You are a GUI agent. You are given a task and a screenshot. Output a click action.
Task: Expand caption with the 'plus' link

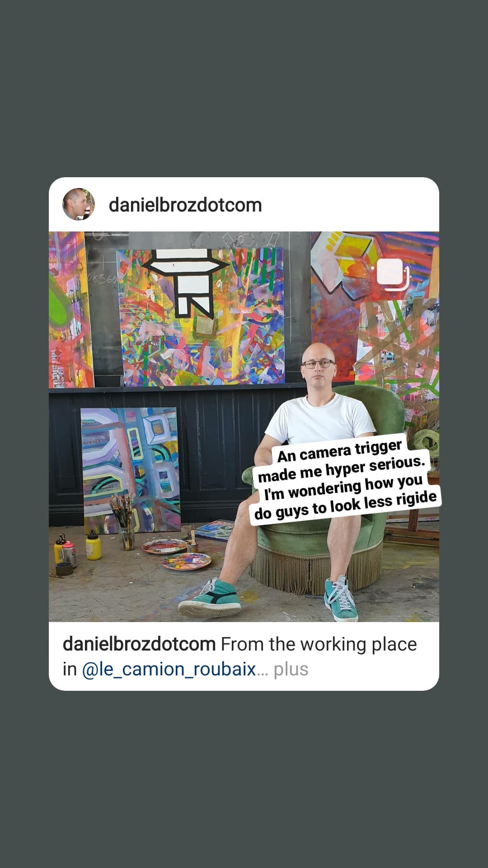point(291,669)
